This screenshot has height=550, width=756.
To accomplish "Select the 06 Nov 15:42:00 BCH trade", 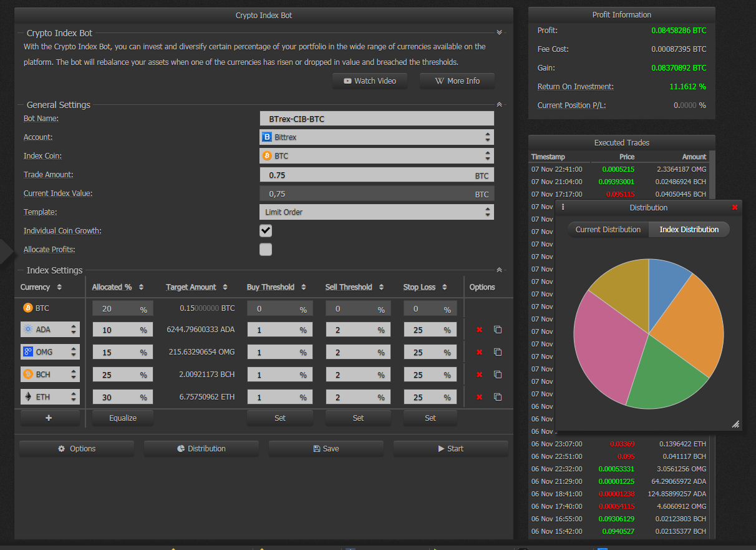I will tap(619, 531).
